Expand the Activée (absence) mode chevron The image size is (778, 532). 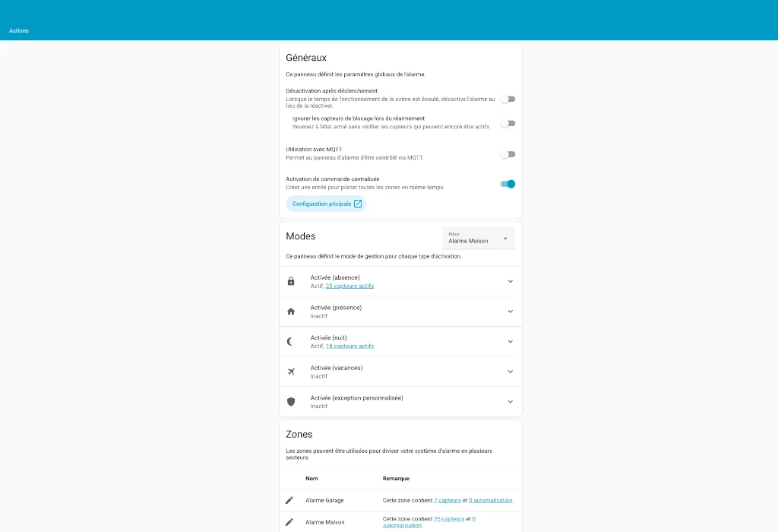point(510,281)
